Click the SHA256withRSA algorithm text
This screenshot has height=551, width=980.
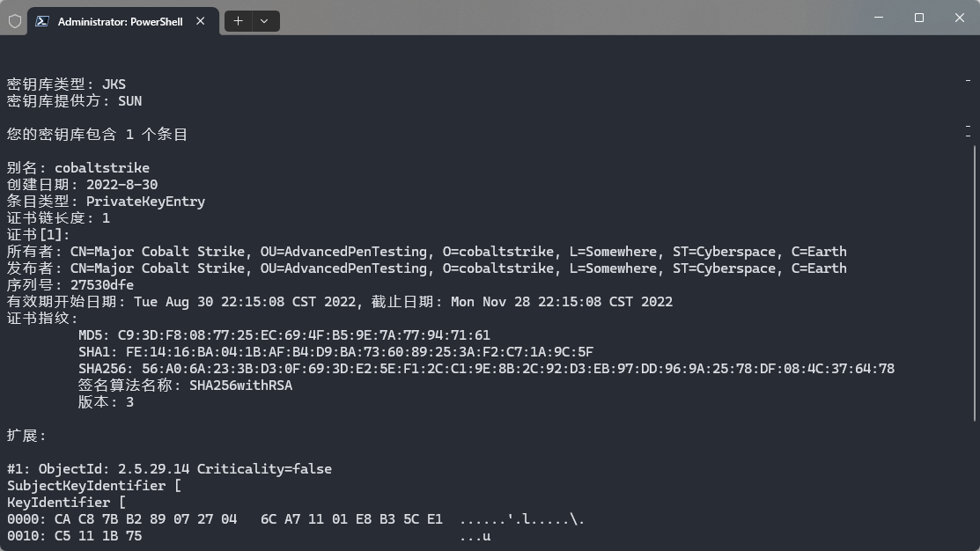(240, 386)
